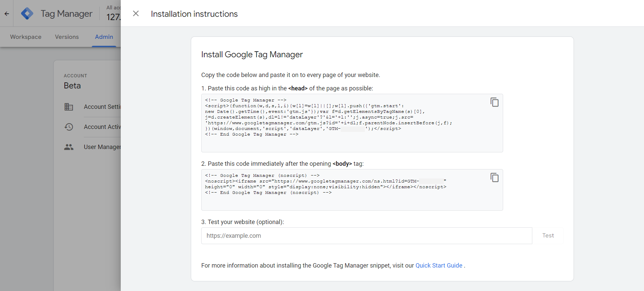Close the Installation instructions panel
This screenshot has width=644, height=291.
click(x=136, y=13)
